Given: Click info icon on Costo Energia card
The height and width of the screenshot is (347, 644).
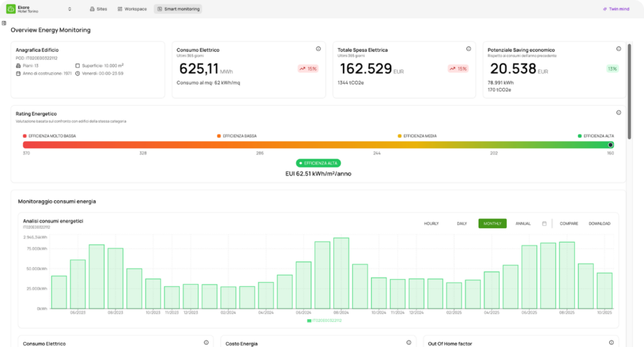Looking at the screenshot, I should (409, 343).
